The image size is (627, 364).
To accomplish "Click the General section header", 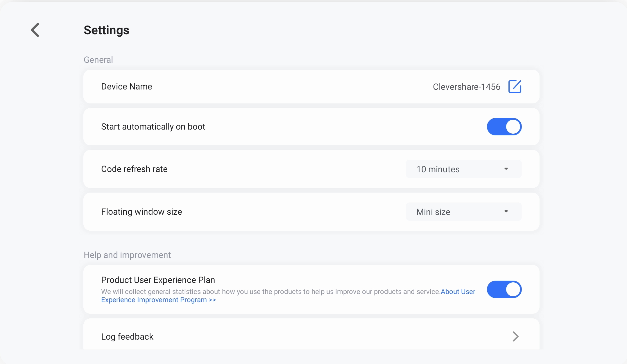I will click(98, 60).
